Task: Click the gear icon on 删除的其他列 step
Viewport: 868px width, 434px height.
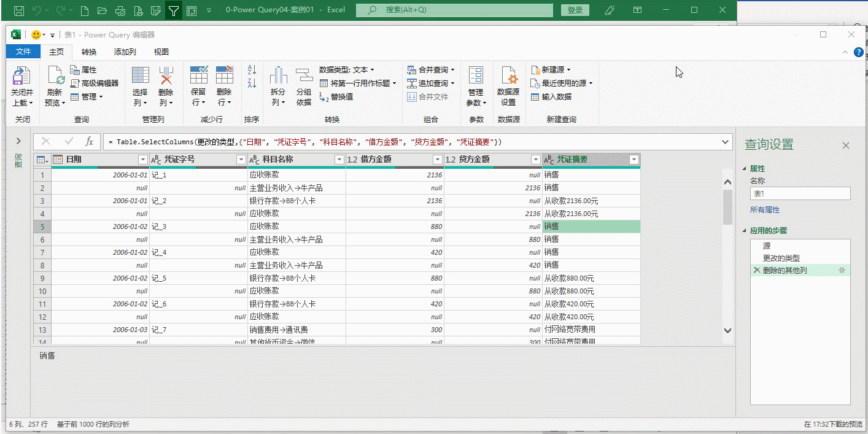Action: [842, 271]
